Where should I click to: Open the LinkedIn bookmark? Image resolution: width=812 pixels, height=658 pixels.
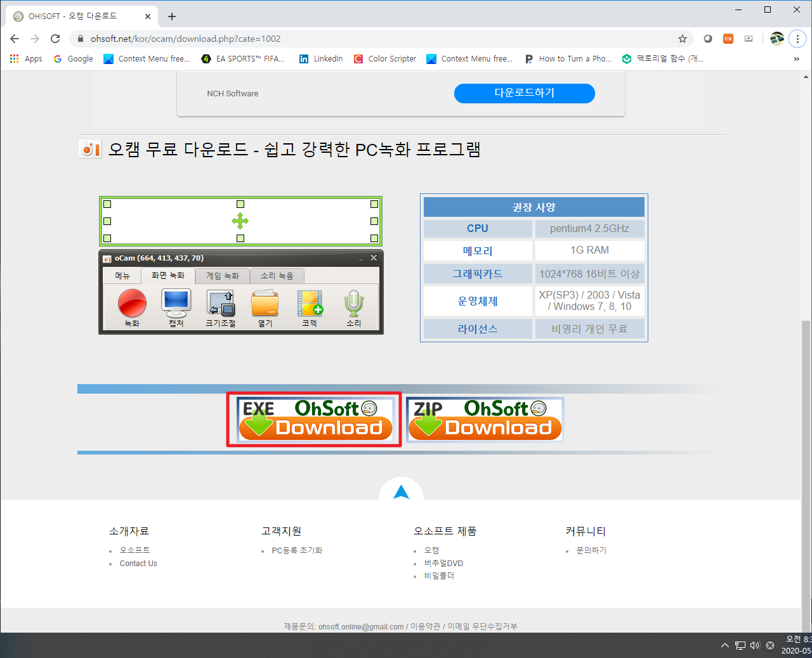[x=321, y=58]
